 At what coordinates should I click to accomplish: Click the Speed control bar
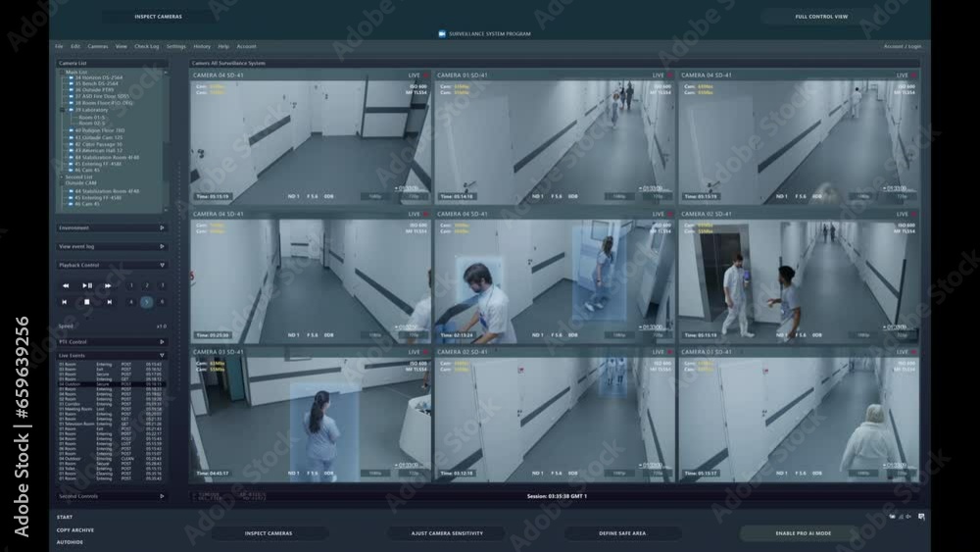coord(112,326)
